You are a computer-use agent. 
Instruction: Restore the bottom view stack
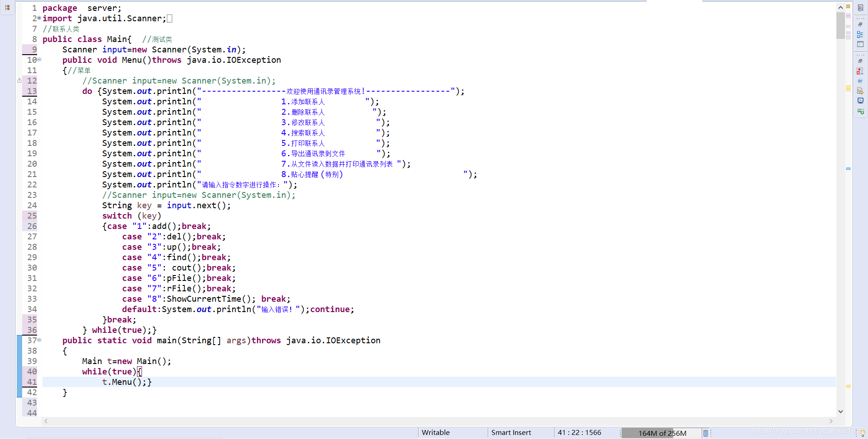coord(860,61)
